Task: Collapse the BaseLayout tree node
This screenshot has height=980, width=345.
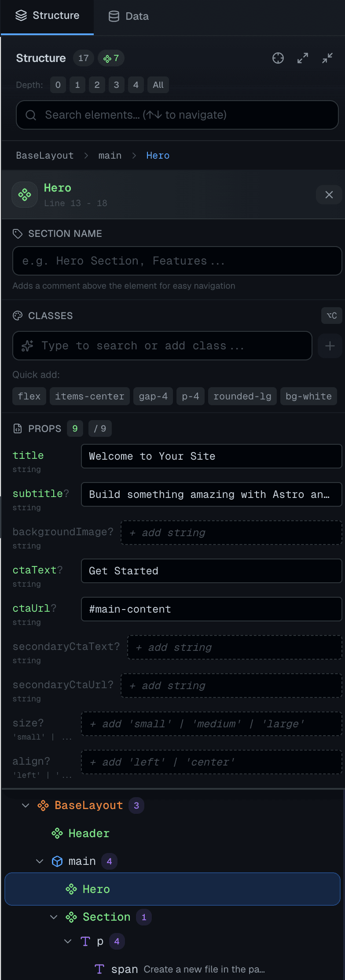Action: (x=25, y=806)
